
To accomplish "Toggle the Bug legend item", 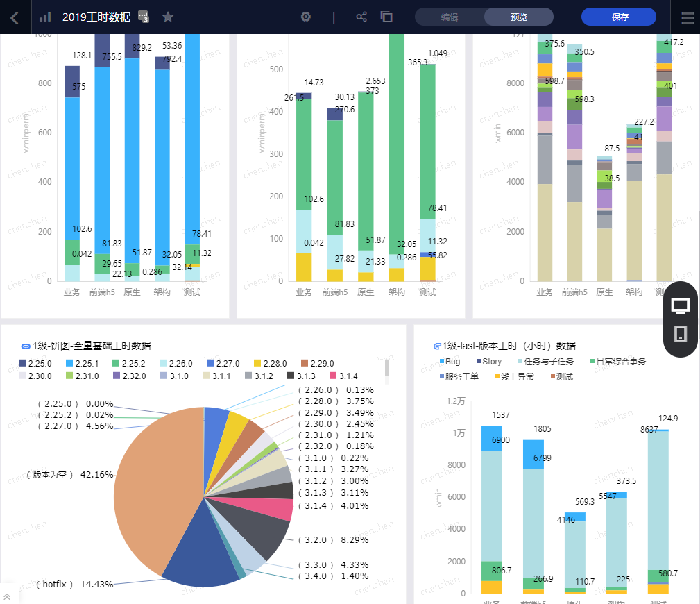I will click(x=450, y=362).
